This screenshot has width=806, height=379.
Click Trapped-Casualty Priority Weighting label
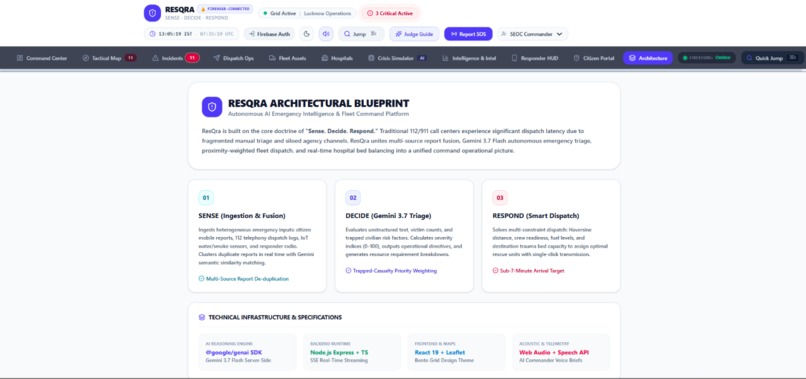click(395, 270)
